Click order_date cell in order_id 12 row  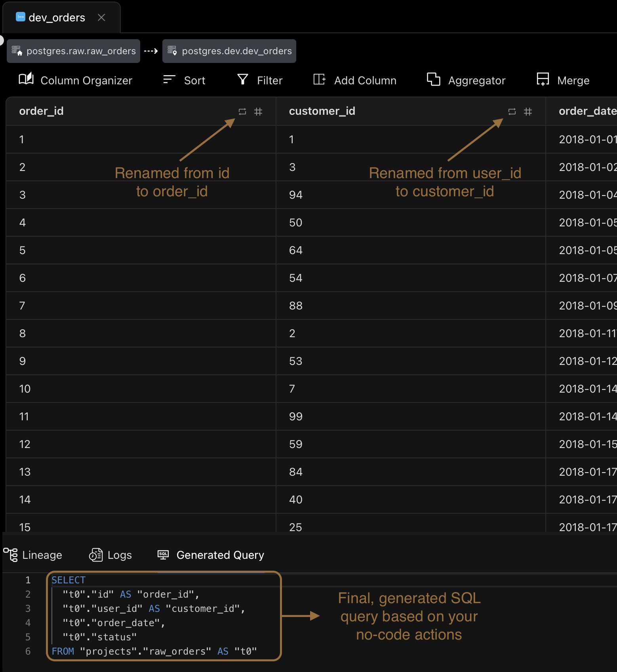[581, 444]
